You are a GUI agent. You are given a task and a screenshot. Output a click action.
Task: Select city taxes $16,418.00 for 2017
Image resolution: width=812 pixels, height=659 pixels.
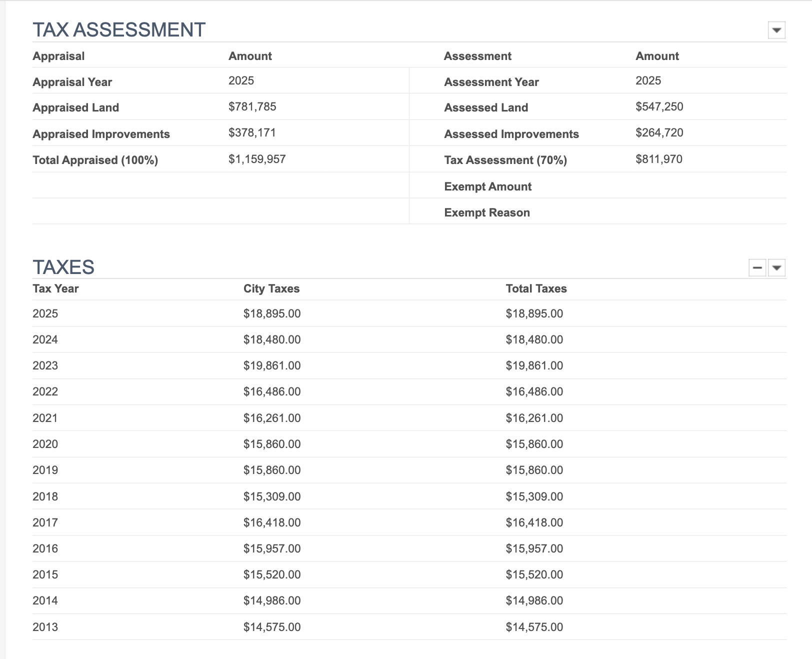272,522
